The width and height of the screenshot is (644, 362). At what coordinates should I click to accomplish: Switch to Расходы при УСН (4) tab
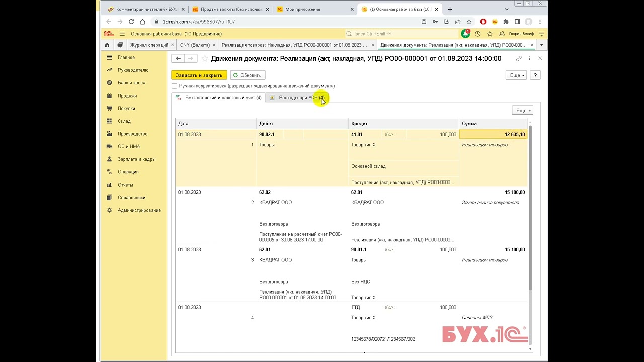pos(296,97)
